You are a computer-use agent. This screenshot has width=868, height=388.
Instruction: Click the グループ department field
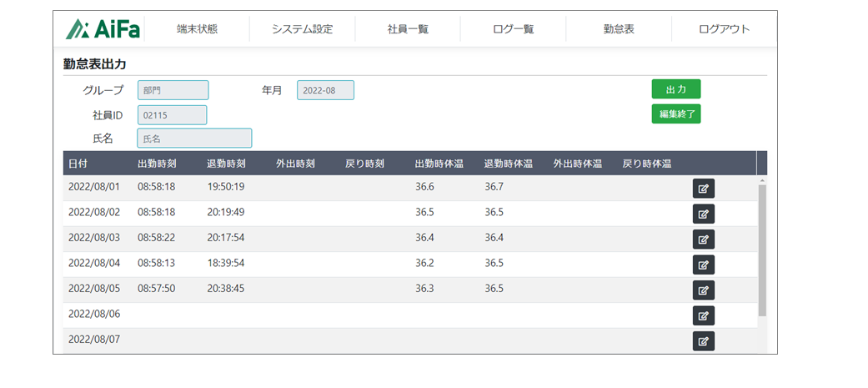173,90
